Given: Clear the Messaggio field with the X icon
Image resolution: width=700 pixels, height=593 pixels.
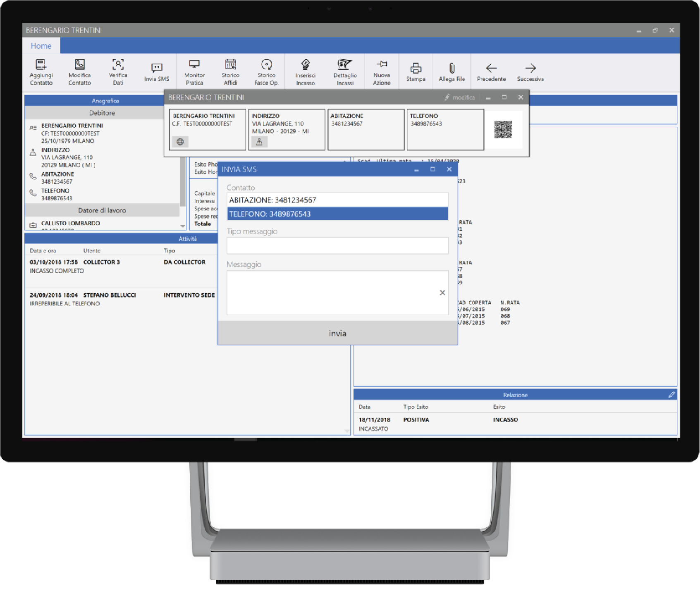Looking at the screenshot, I should [442, 293].
